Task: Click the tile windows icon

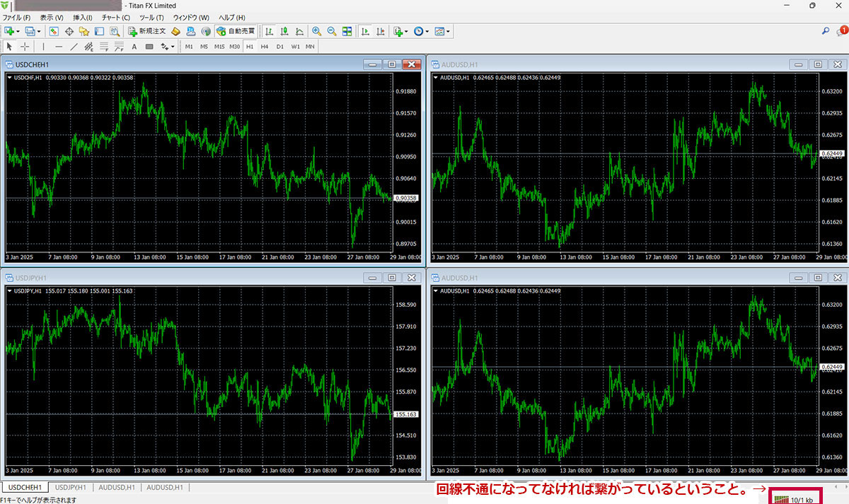Action: (347, 31)
